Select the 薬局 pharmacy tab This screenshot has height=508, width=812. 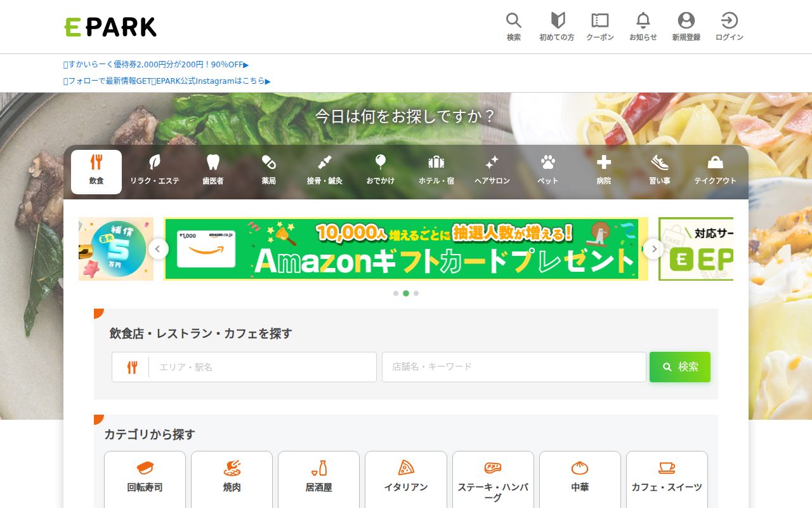pyautogui.click(x=269, y=171)
